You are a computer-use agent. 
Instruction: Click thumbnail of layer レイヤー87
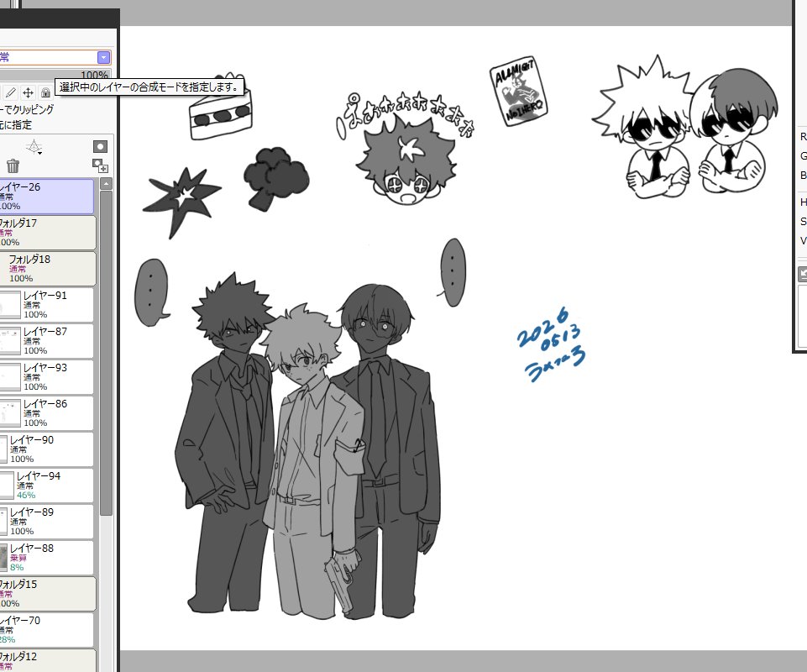10,341
